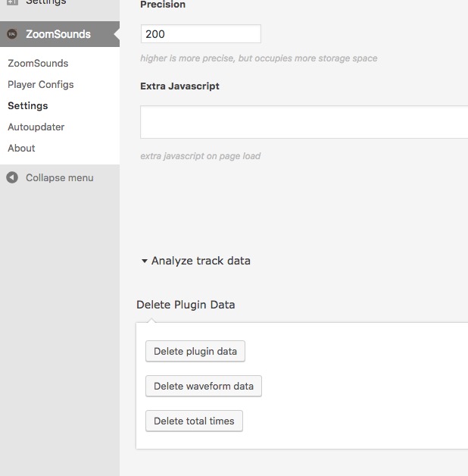The width and height of the screenshot is (468, 476).
Task: Click the Collapse menu arrow icon
Action: 12,177
